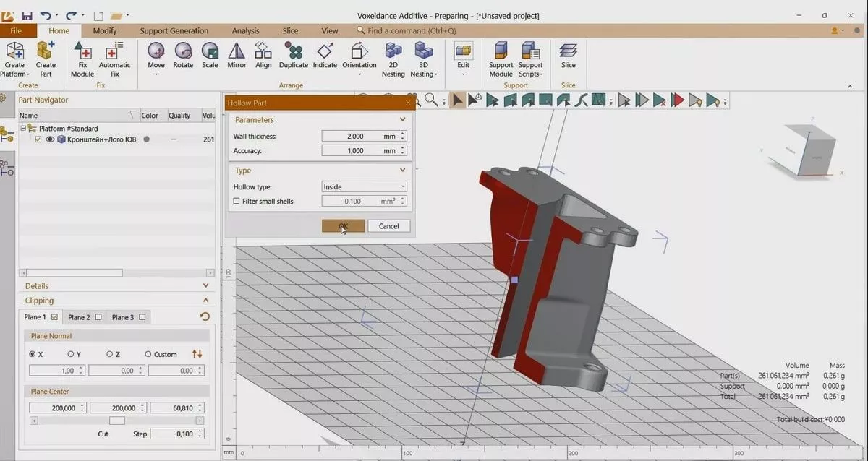This screenshot has width=868, height=461.
Task: Click the Fix Module icon
Action: 82,52
